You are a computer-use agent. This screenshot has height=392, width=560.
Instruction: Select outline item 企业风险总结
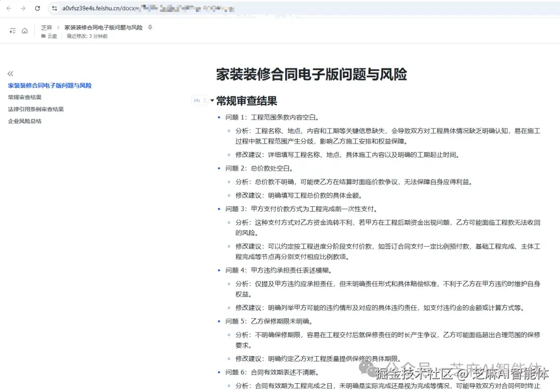coord(24,120)
